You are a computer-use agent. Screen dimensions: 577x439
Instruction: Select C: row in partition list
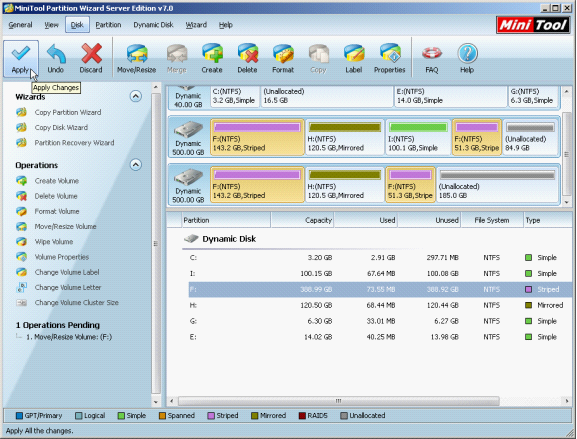380,258
